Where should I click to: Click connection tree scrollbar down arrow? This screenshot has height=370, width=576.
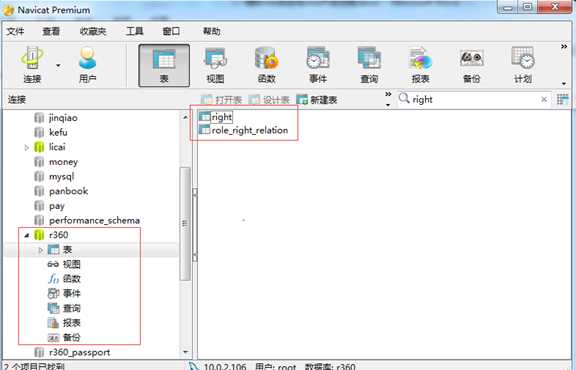point(186,352)
